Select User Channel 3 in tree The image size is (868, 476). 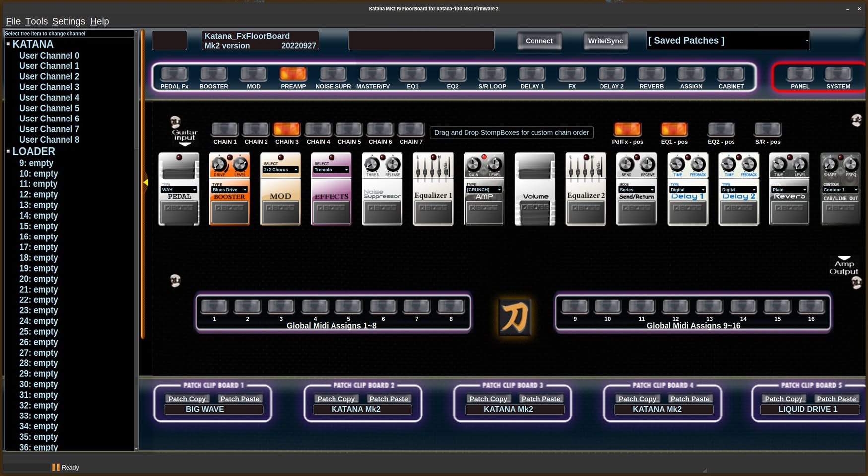point(49,87)
